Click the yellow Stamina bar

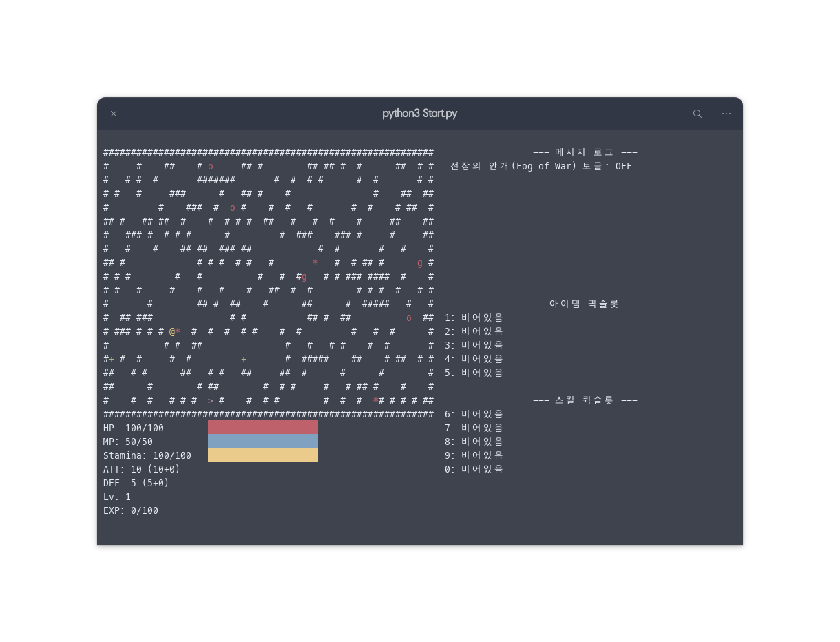pos(262,455)
